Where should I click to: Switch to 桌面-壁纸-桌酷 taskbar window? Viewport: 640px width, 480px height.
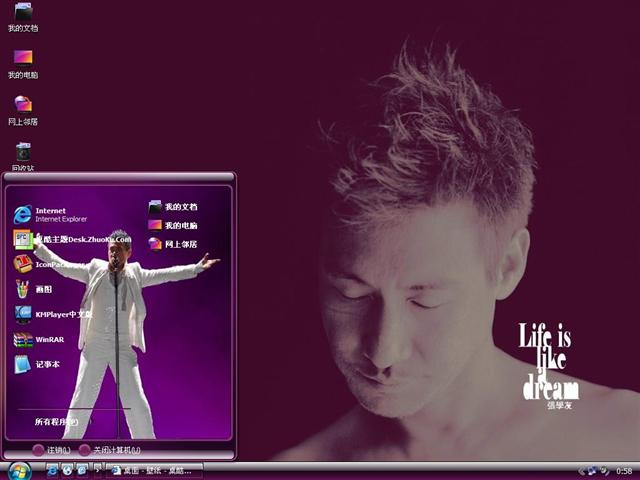point(154,470)
